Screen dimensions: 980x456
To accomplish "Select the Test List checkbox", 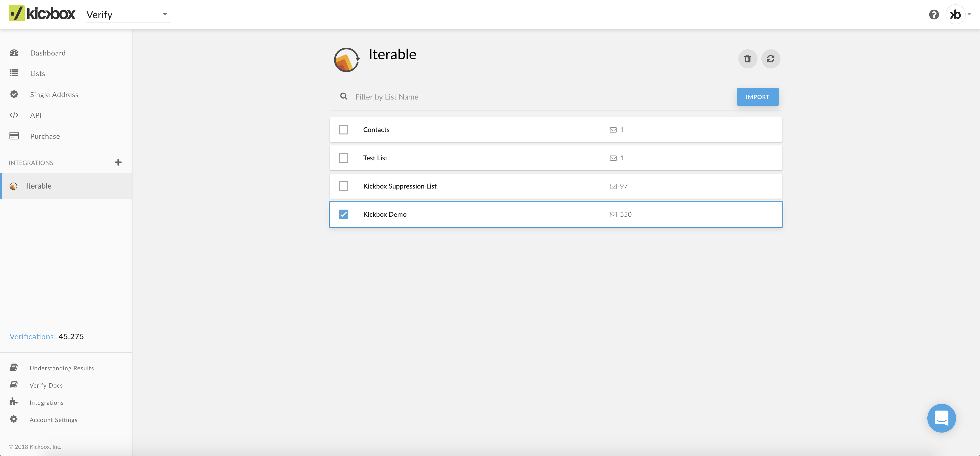I will (344, 157).
